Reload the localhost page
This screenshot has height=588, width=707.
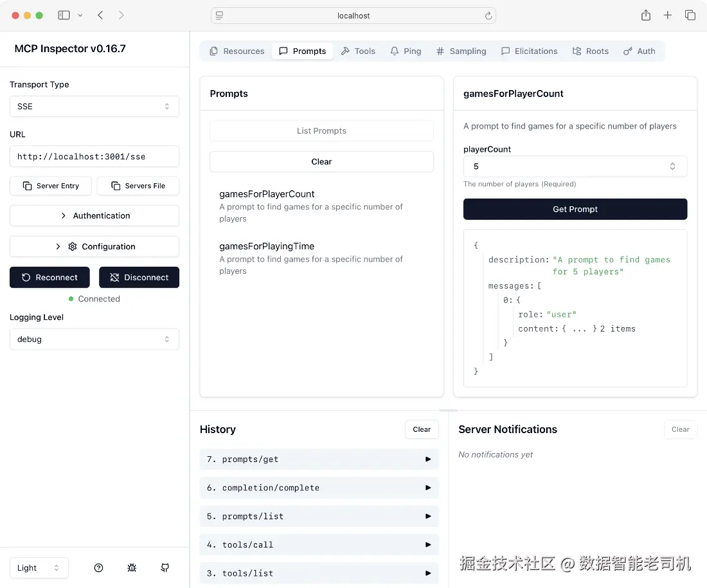[488, 16]
